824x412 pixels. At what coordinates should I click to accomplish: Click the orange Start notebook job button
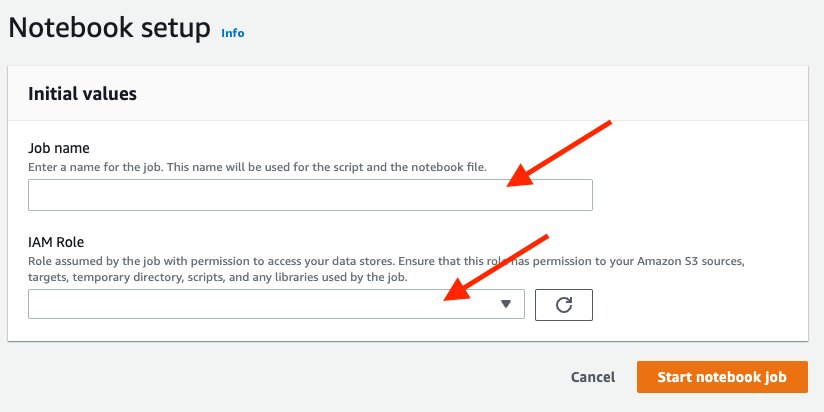[x=722, y=377]
